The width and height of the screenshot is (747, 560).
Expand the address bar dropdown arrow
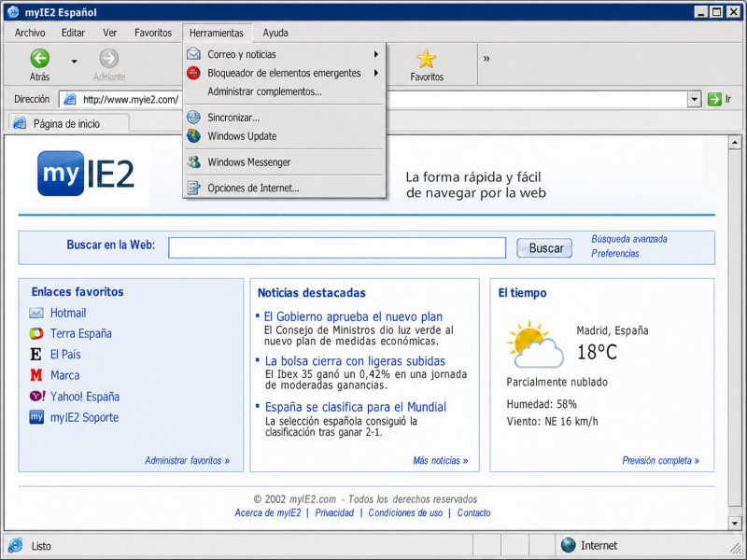(x=694, y=99)
